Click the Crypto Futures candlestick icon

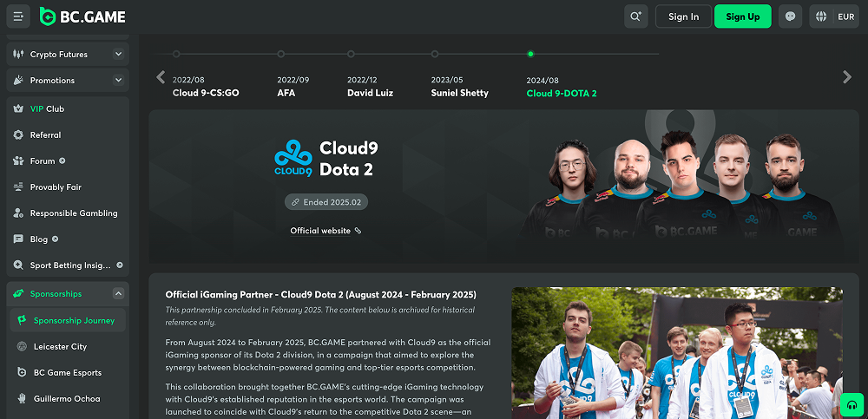point(19,55)
